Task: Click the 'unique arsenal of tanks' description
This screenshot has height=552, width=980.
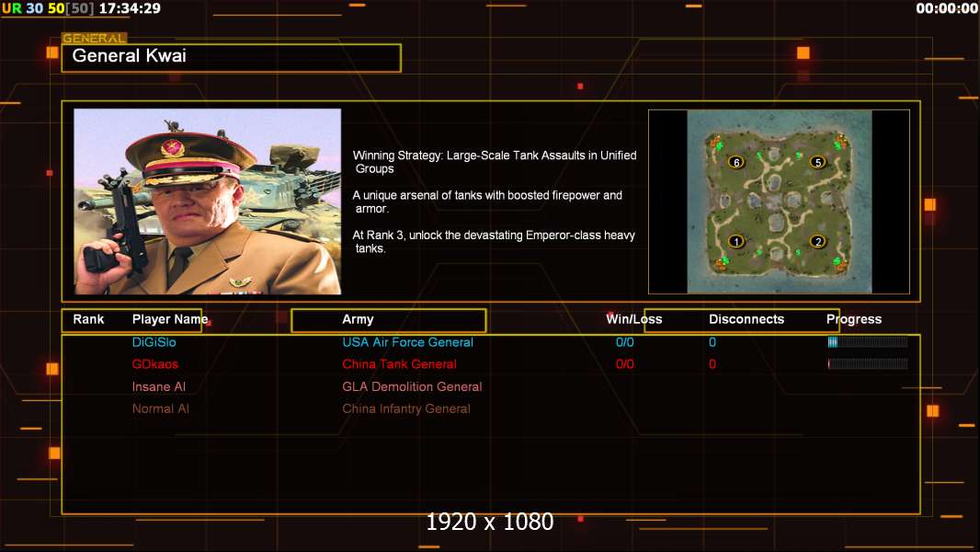Action: [x=487, y=201]
